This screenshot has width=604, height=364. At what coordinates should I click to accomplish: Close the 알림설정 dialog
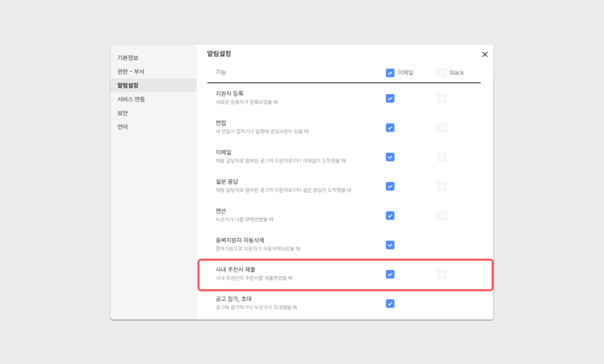click(x=485, y=54)
